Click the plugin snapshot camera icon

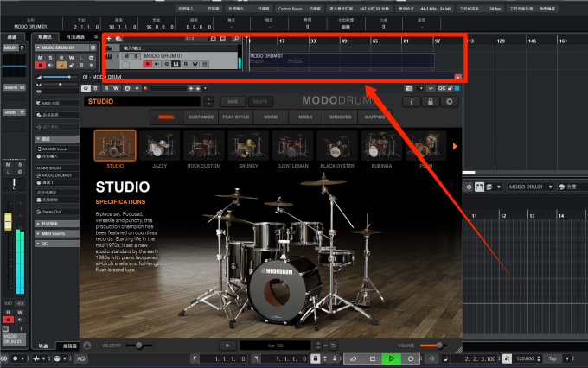409,88
